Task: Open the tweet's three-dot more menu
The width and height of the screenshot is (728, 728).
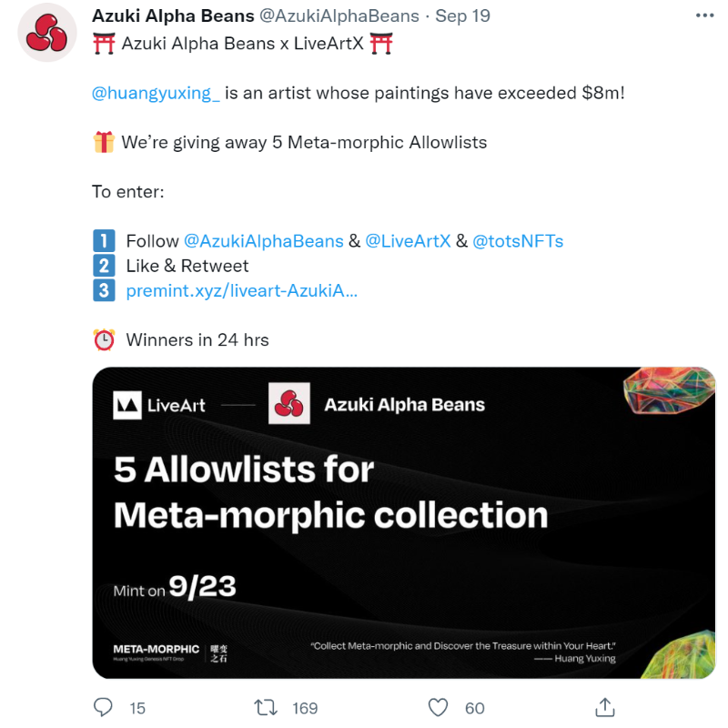Action: (704, 16)
